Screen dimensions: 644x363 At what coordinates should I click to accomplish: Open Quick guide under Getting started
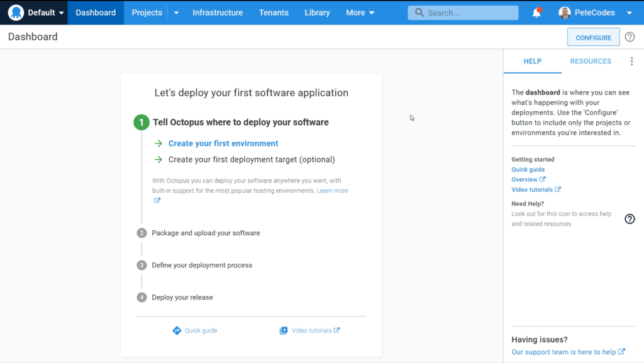(528, 170)
